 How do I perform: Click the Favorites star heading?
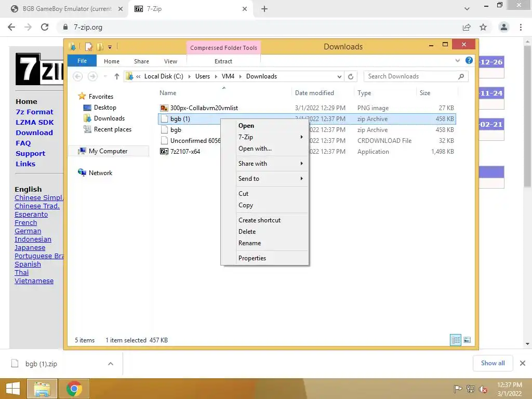point(101,96)
